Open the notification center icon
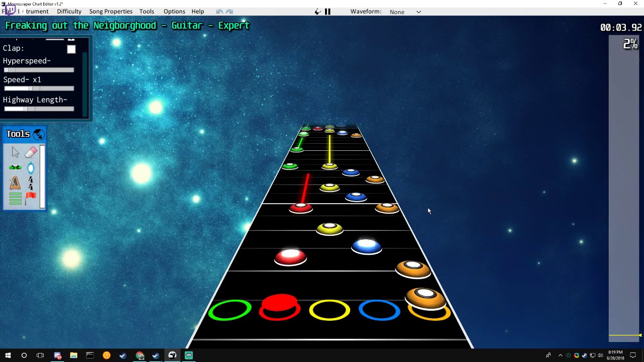Viewport: 644px width, 362px height. pos(633,355)
